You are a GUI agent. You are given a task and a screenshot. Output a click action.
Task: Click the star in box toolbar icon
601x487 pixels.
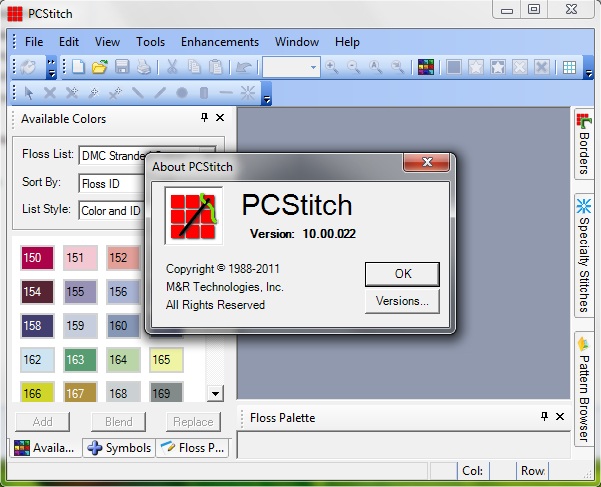[x=476, y=67]
